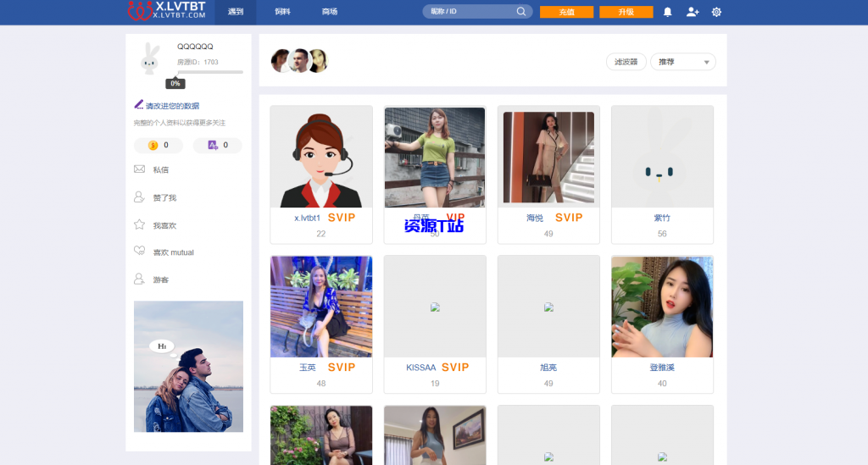Open the 滤波器 filter options
Viewport: 868px width, 465px height.
[626, 62]
